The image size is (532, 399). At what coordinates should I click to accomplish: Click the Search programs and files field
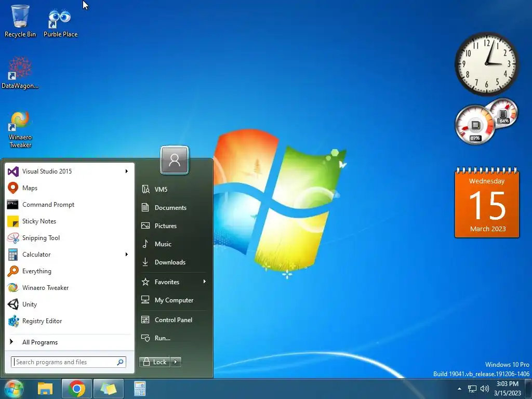tap(69, 362)
